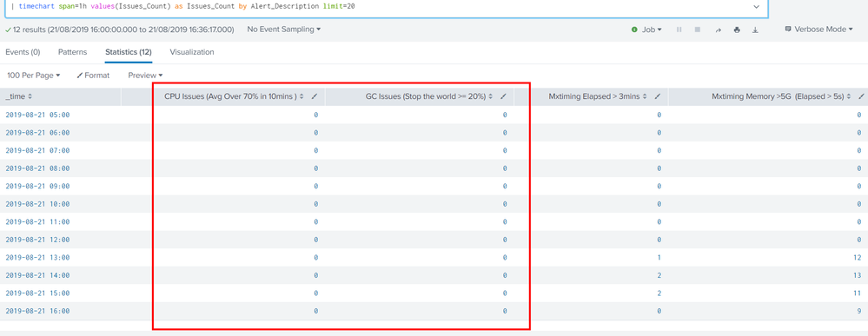
Task: Switch to the Patterns tab
Action: point(72,52)
